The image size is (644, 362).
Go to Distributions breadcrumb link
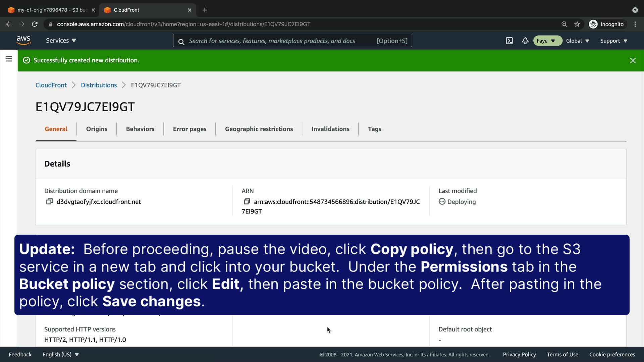[x=99, y=85]
